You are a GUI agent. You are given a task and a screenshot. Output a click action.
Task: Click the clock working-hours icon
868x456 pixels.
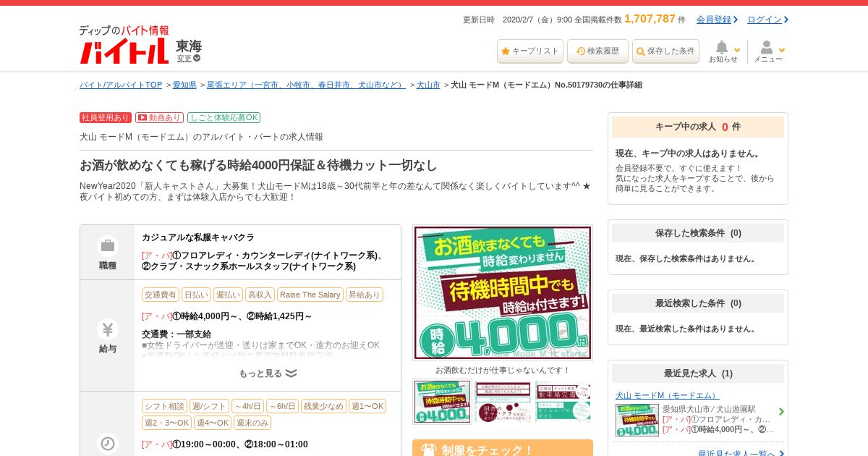108,444
